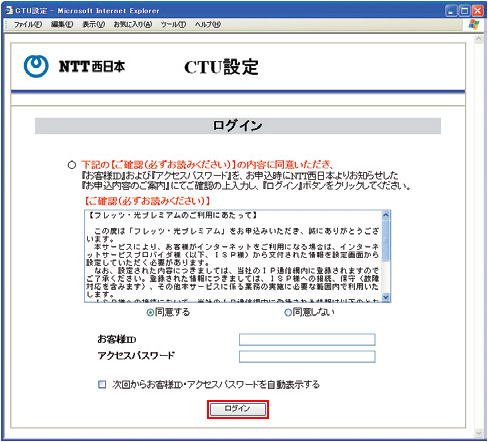Click the Windows flag logo icon
The height and width of the screenshot is (442, 488).
474,24
